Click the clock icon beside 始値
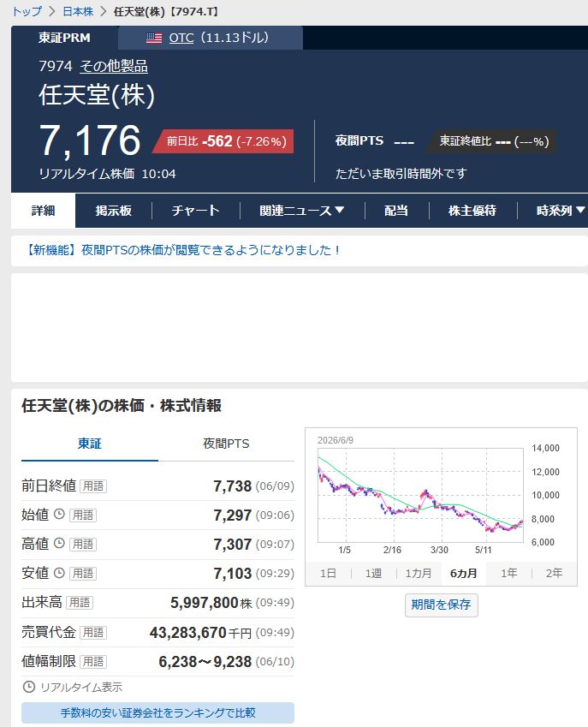 tap(59, 514)
